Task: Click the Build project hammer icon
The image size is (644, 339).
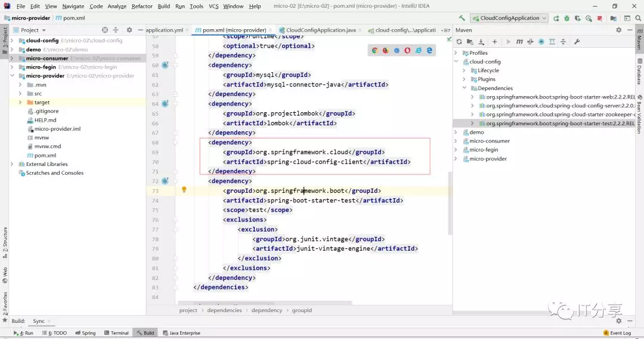Action: 462,18
